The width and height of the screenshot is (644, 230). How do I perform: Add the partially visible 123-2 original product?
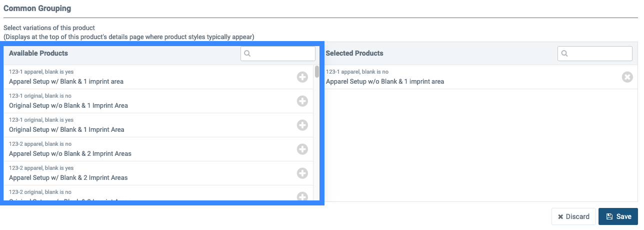click(302, 196)
